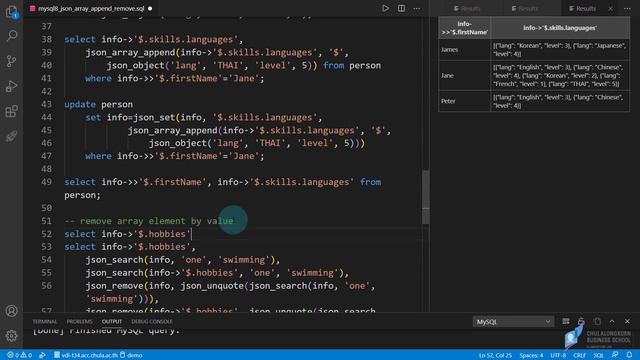Open the Search view in activity bar
Screen dimensions: 640x360
click(11, 36)
